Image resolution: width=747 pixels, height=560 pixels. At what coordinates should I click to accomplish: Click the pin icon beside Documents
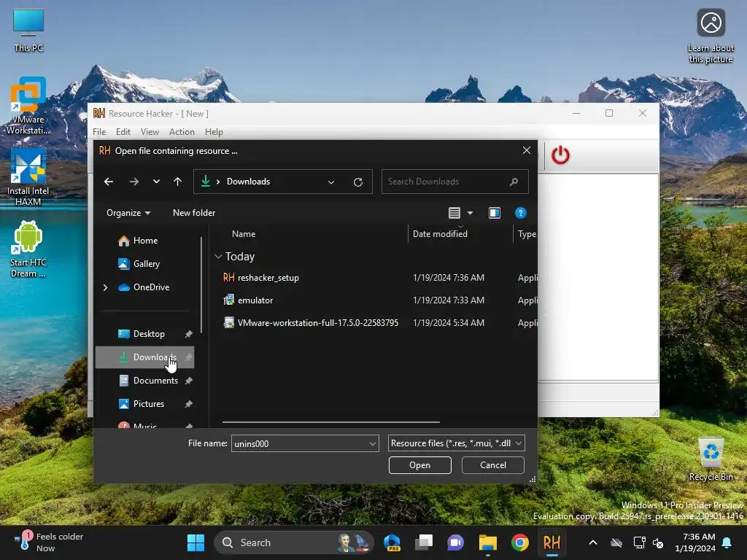pyautogui.click(x=189, y=381)
